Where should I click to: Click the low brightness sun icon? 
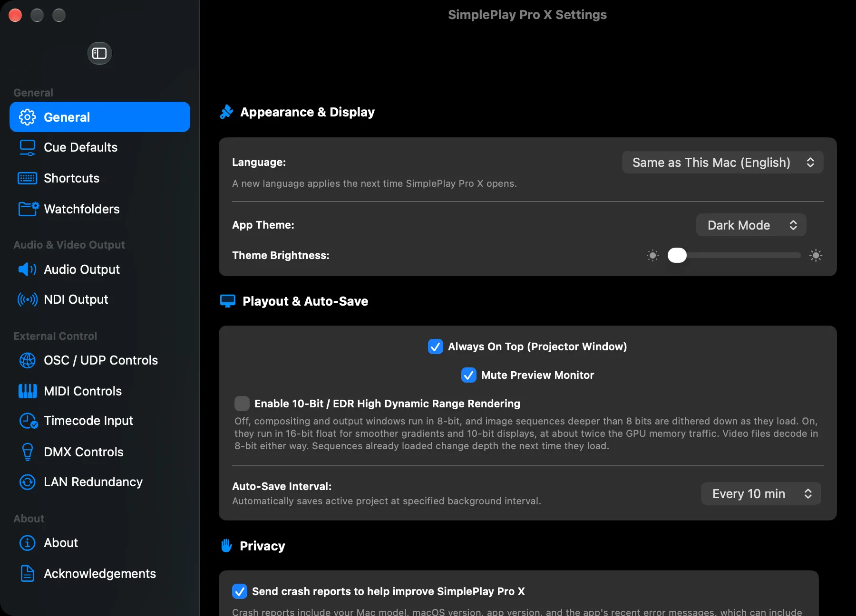point(653,256)
